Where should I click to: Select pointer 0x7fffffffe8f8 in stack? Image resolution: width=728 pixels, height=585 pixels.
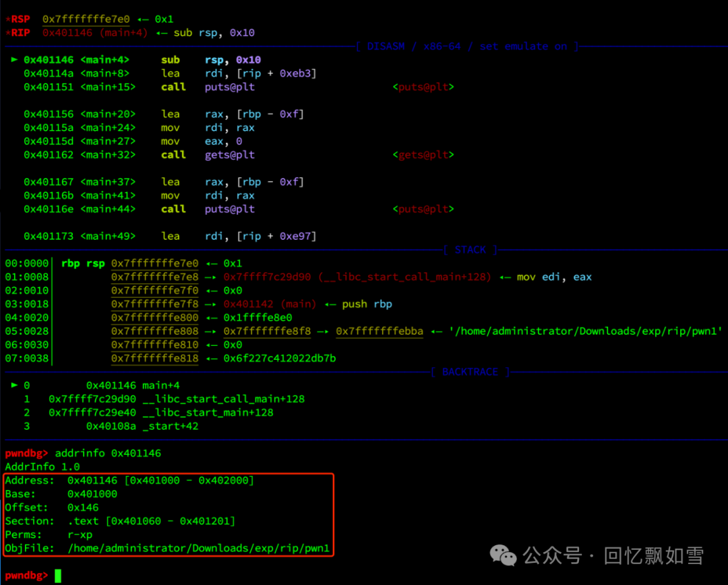(x=267, y=331)
